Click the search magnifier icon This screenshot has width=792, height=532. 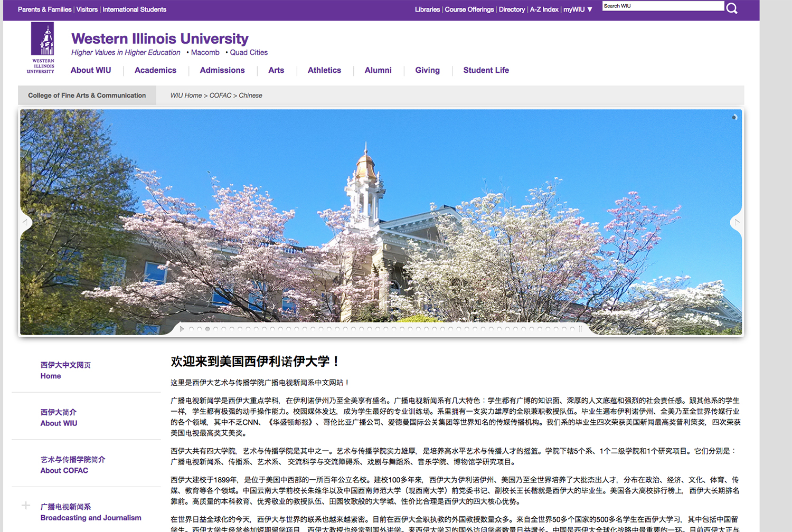732,8
